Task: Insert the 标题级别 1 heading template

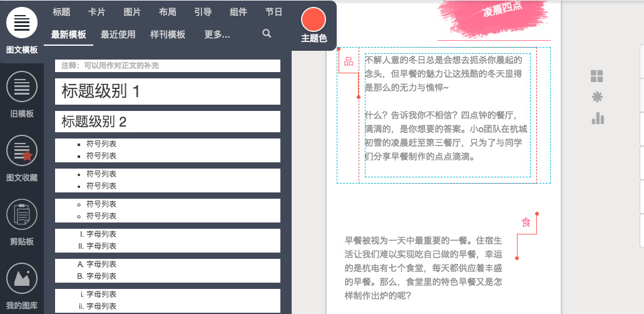Action: pyautogui.click(x=168, y=92)
